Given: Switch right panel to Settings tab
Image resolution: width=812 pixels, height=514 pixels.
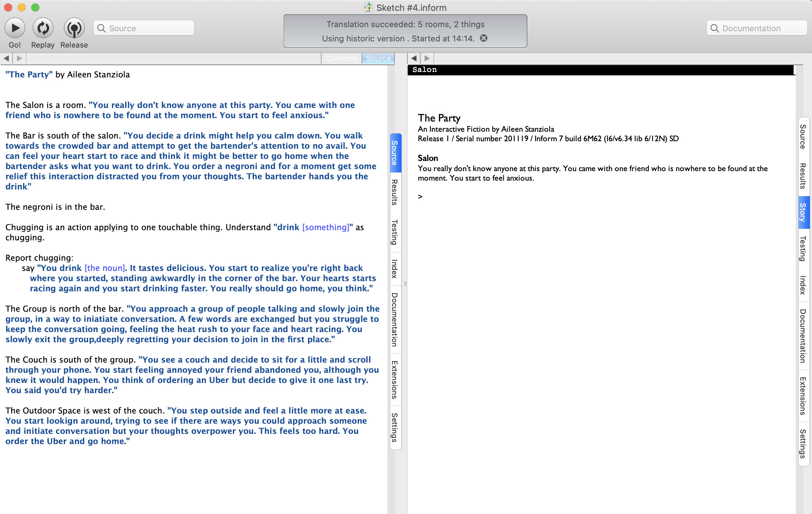Looking at the screenshot, I should click(x=803, y=443).
